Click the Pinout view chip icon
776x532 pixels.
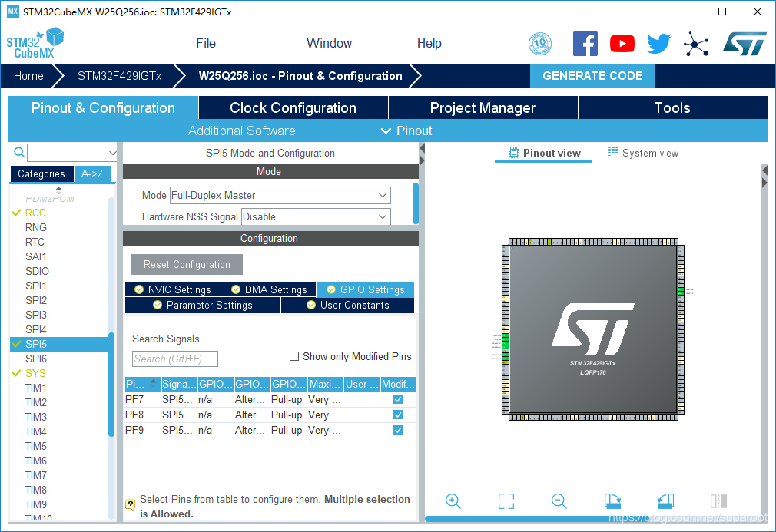pos(514,153)
